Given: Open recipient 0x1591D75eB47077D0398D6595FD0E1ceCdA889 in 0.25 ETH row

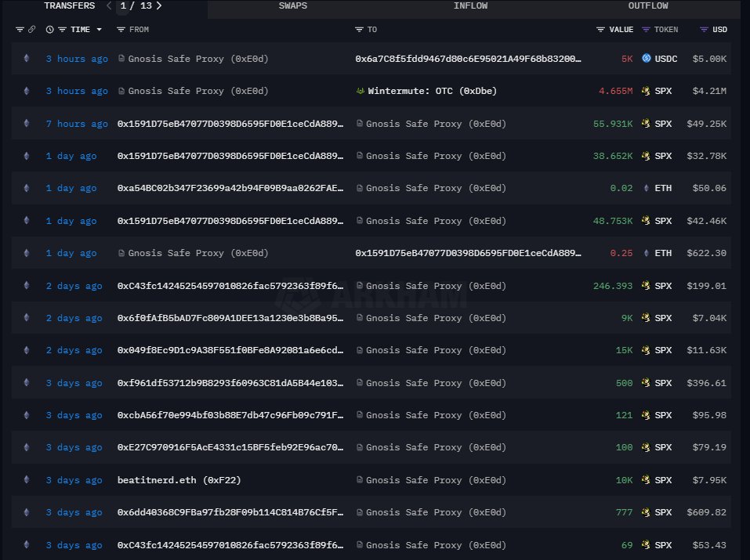Looking at the screenshot, I should [469, 253].
